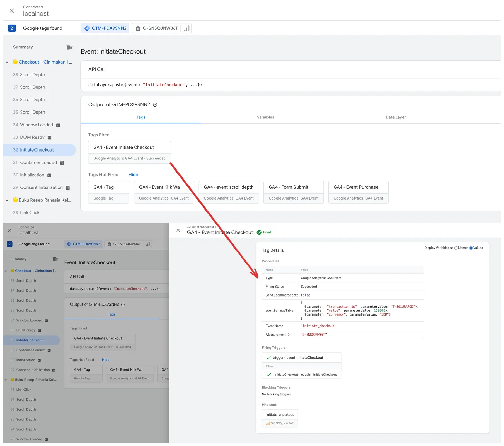This screenshot has width=504, height=446.
Task: Click the Hide link in the dimmed background panel
Action: pyautogui.click(x=106, y=360)
